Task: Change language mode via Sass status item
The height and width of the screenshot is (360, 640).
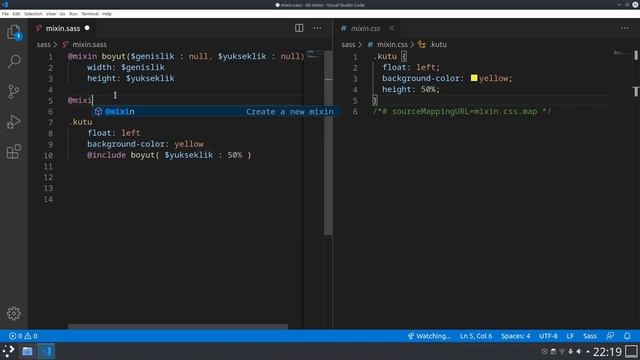Action: coord(590,336)
